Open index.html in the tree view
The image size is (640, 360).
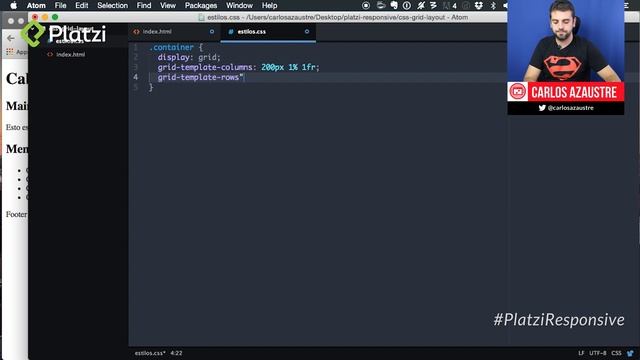(71, 54)
